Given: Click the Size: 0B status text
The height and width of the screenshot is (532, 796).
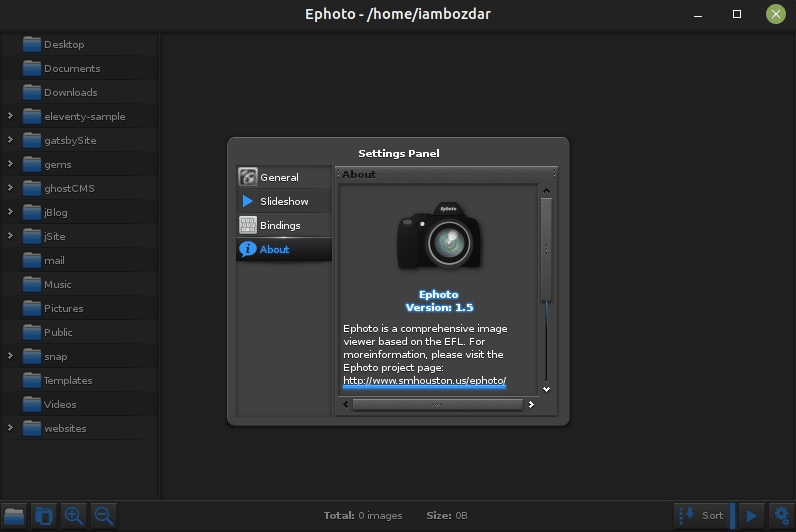Looking at the screenshot, I should point(447,516).
